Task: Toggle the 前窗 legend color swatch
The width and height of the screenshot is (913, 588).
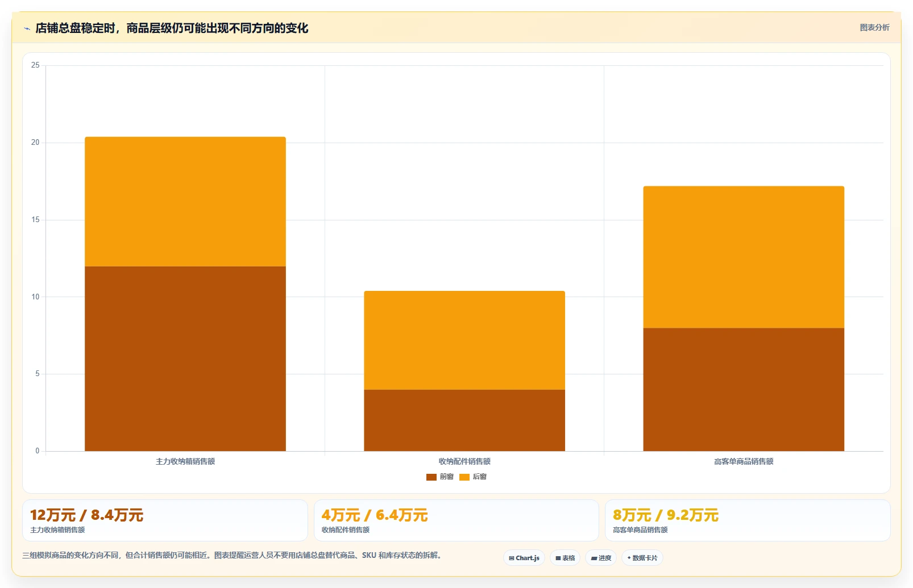Action: 431,477
